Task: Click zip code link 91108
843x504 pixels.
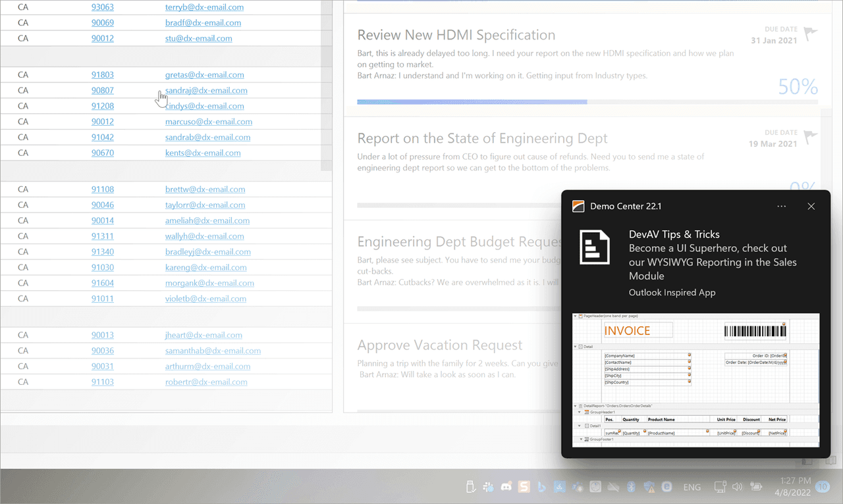Action: (103, 189)
